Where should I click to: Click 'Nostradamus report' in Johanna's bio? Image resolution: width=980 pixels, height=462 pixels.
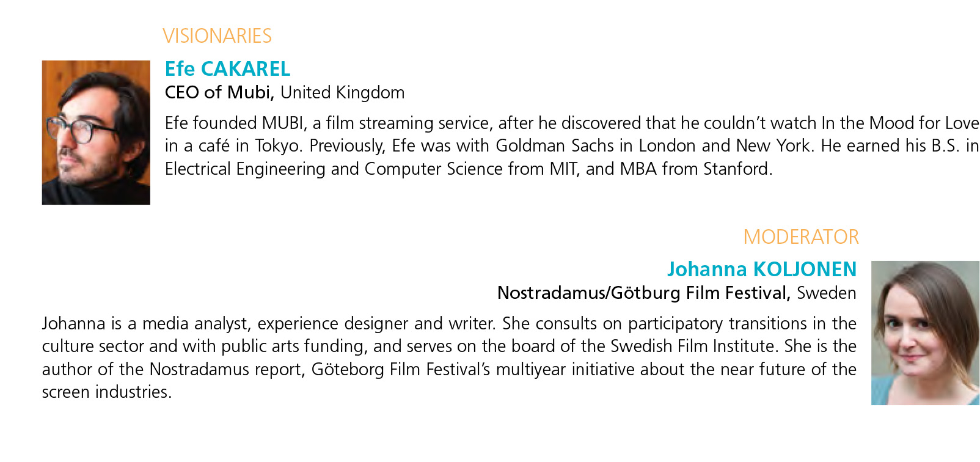[x=227, y=369]
